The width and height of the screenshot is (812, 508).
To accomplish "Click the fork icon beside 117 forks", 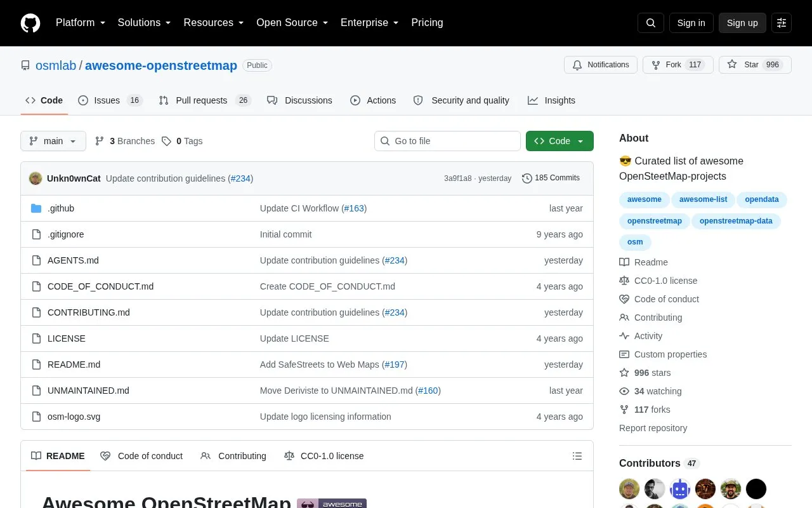I will [x=624, y=410].
